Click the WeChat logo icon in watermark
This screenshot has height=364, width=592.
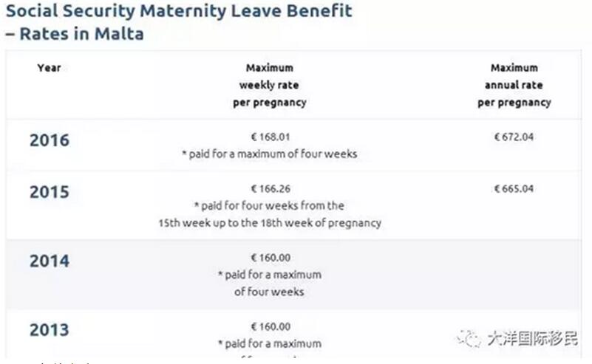pos(469,337)
